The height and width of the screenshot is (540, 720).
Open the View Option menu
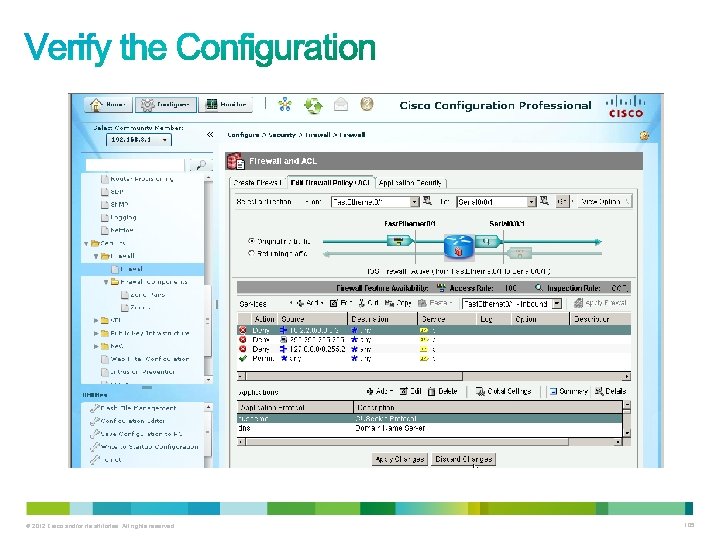click(604, 202)
